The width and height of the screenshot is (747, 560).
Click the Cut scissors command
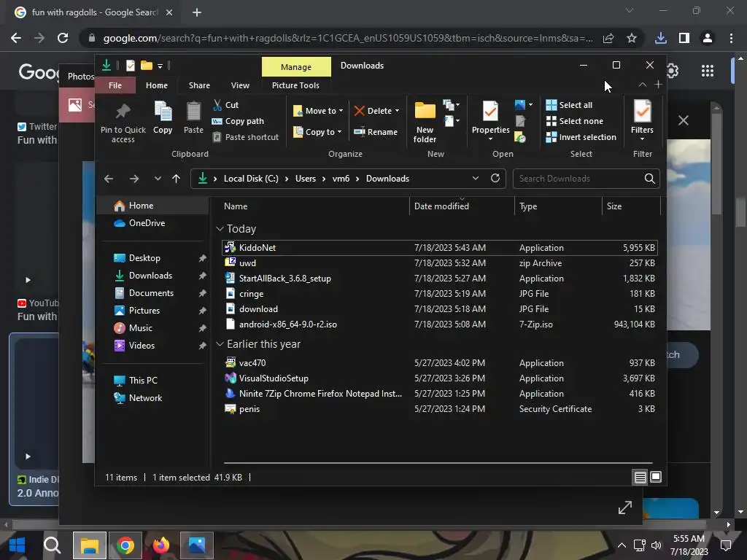pos(226,105)
